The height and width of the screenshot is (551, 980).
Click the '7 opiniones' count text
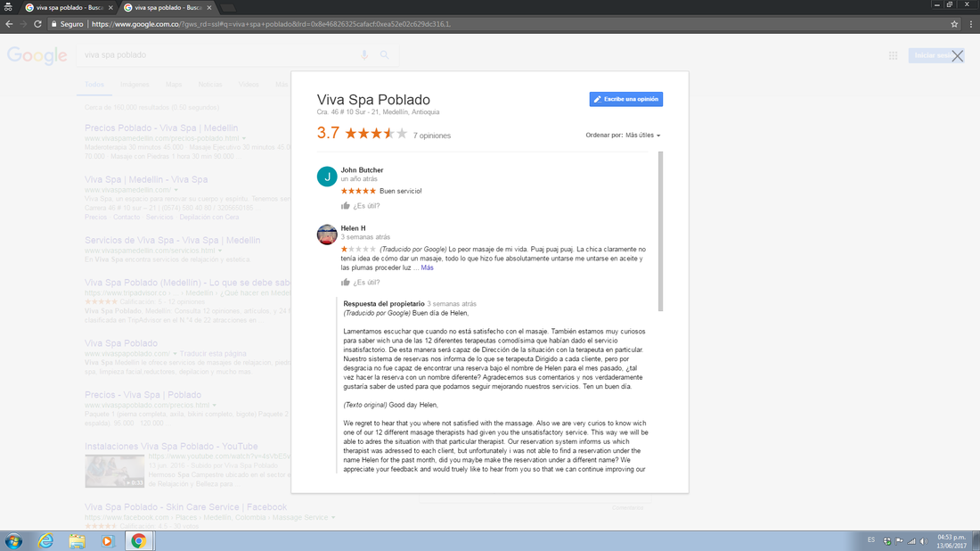[432, 136]
